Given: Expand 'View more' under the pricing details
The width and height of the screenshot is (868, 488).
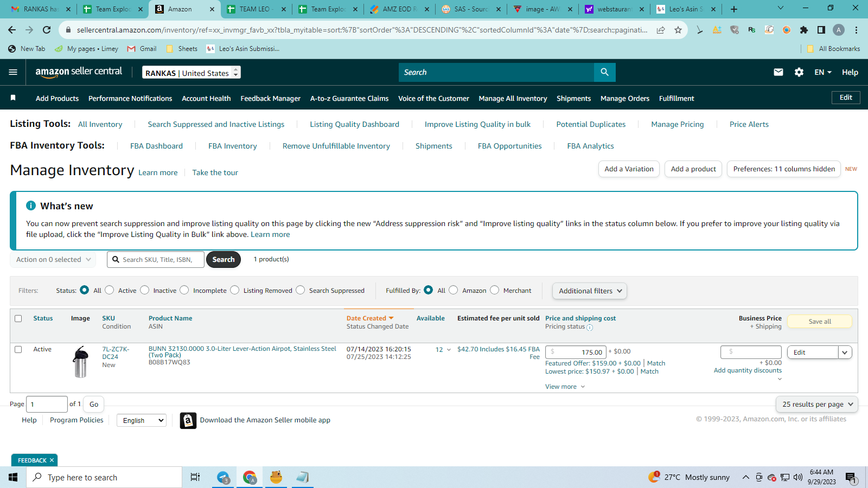Looking at the screenshot, I should click(565, 387).
